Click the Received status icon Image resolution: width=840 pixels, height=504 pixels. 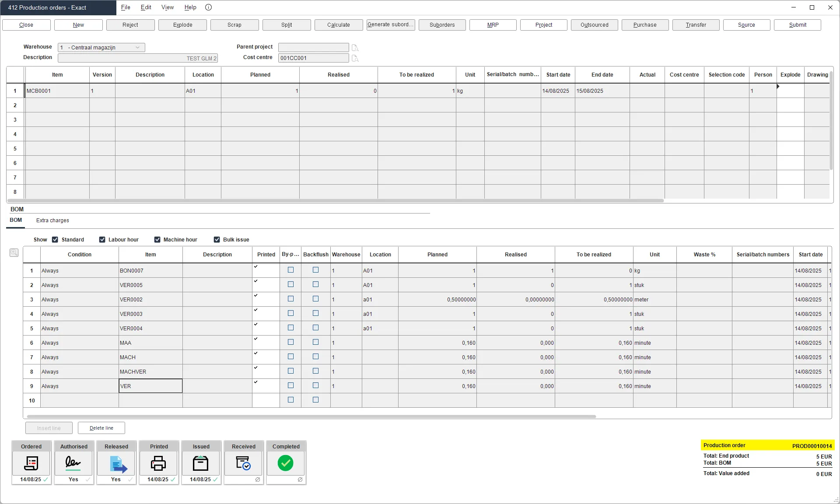243,463
